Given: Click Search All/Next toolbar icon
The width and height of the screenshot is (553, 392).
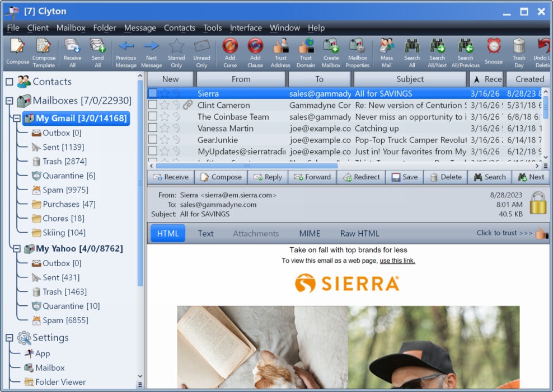Looking at the screenshot, I should tap(437, 45).
